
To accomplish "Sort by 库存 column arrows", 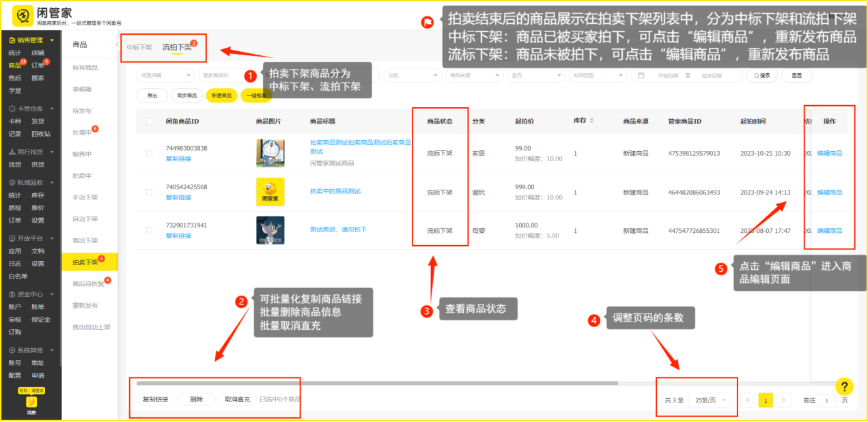I will [x=591, y=121].
